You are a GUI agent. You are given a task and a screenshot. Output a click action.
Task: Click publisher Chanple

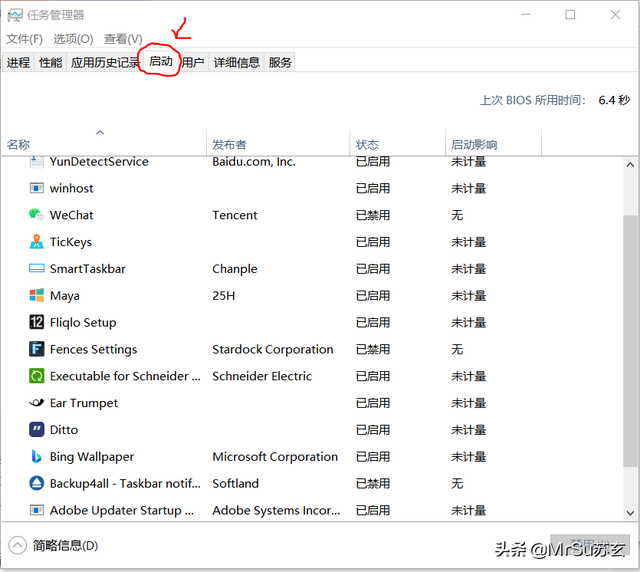pos(235,269)
